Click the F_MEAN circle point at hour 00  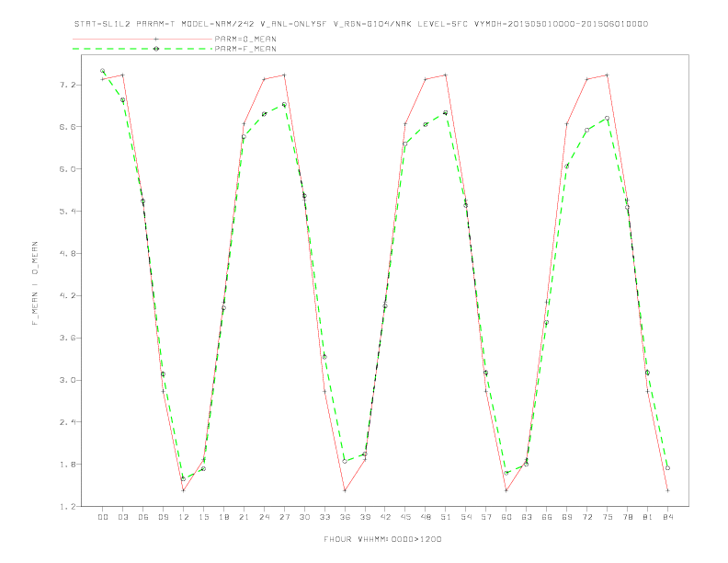[102, 71]
